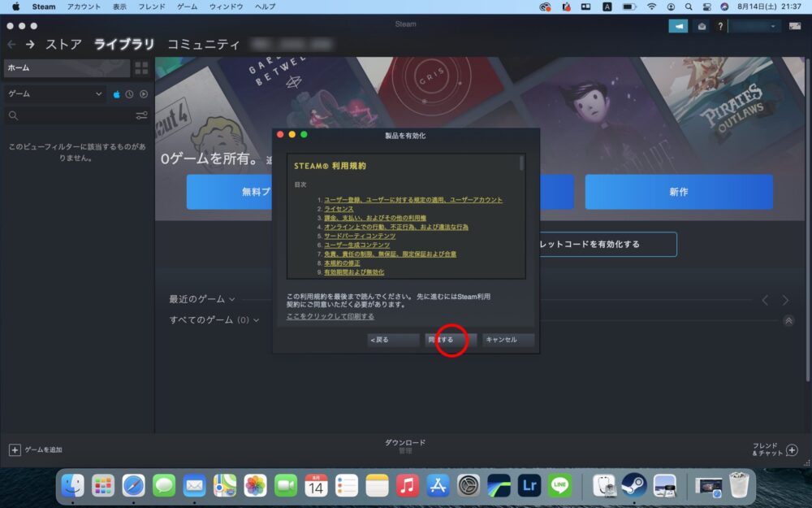Image resolution: width=812 pixels, height=508 pixels.
Task: Click the ゲームを追加 plus button
Action: coord(35,449)
